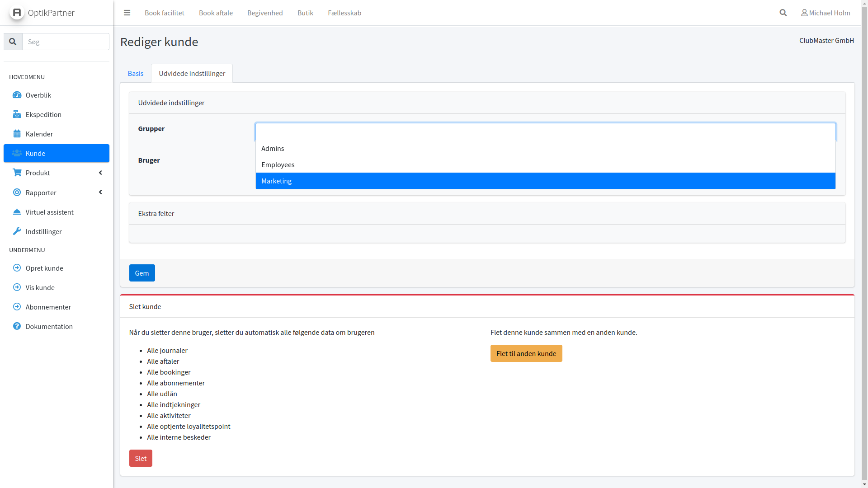Image resolution: width=868 pixels, height=488 pixels.
Task: Click the Flet til anden kunde button
Action: click(526, 353)
